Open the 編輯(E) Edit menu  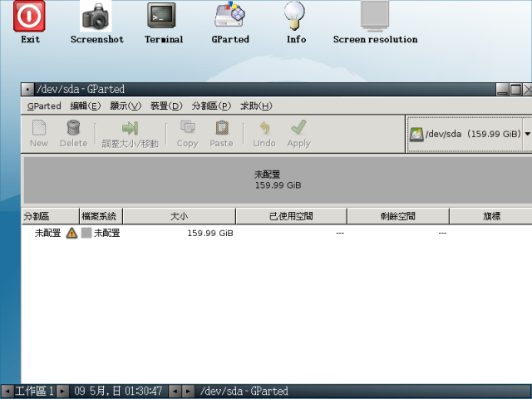pyautogui.click(x=85, y=106)
